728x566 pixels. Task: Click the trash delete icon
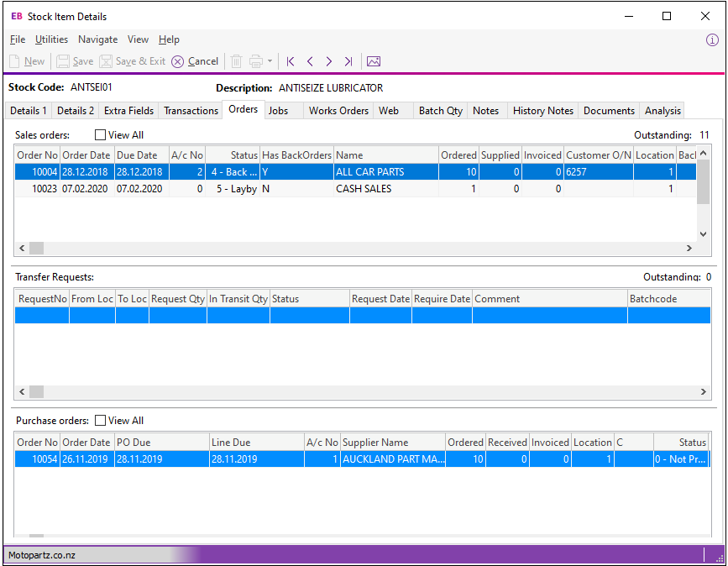pos(236,61)
